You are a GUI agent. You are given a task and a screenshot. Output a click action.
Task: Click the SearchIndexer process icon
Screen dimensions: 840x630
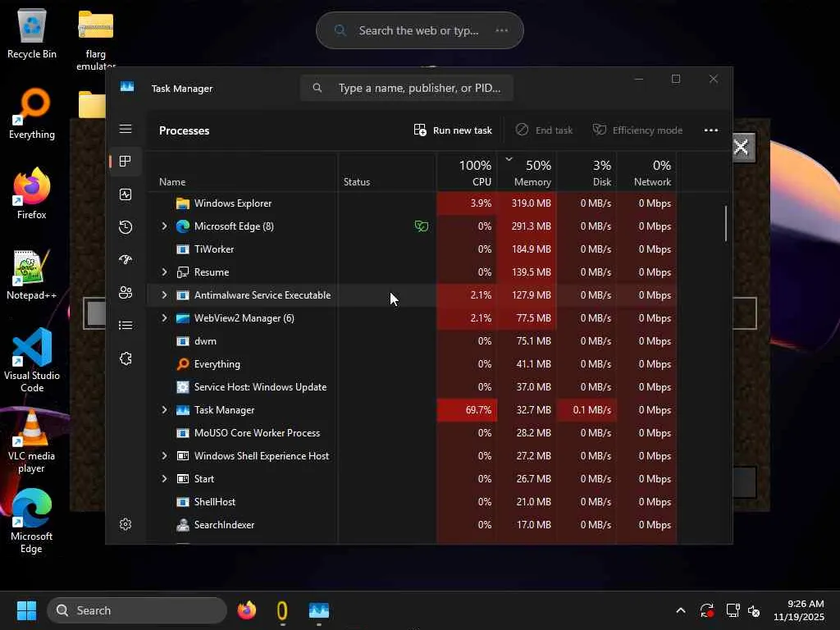tap(183, 525)
